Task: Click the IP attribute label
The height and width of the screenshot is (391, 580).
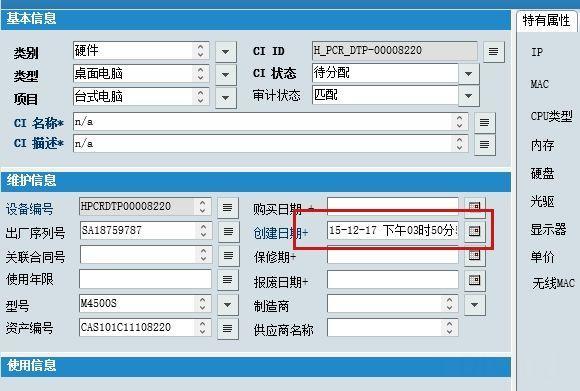Action: coord(537,52)
